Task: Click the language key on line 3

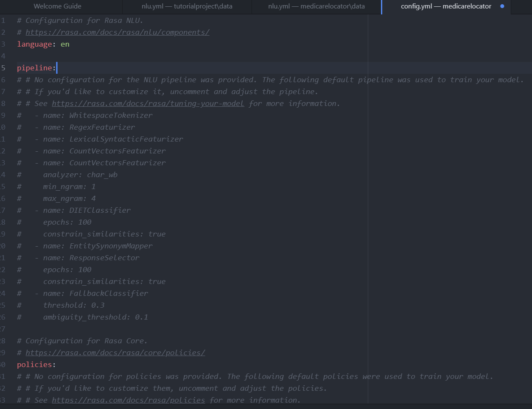Action: 34,44
